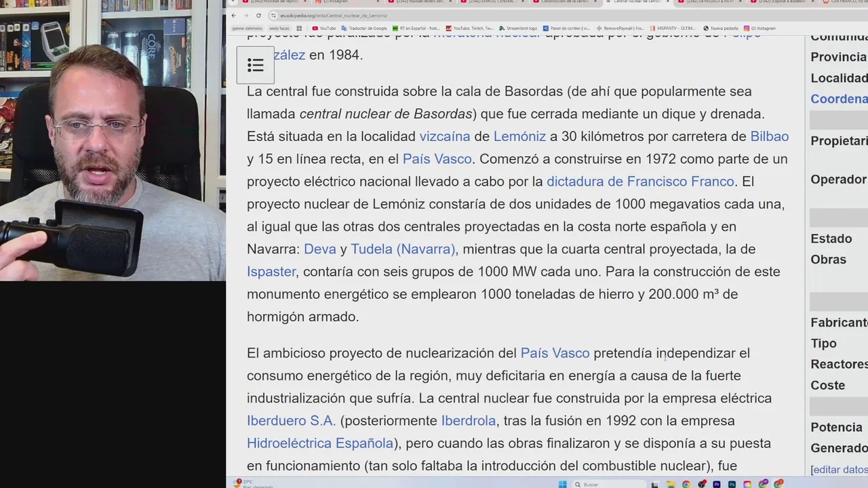Follow 'País Vasco' link after 'en el'
The image size is (868, 488).
[437, 159]
